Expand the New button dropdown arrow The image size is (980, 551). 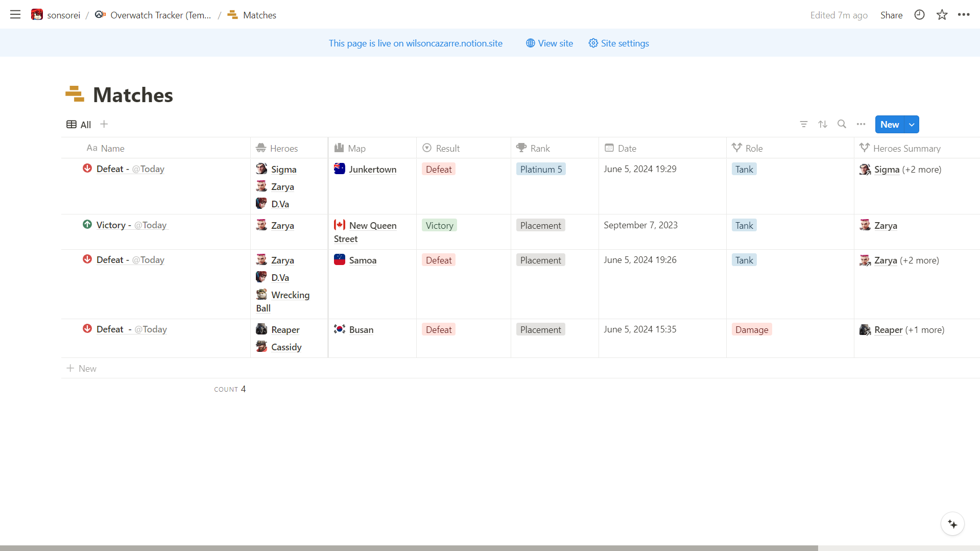click(x=912, y=125)
